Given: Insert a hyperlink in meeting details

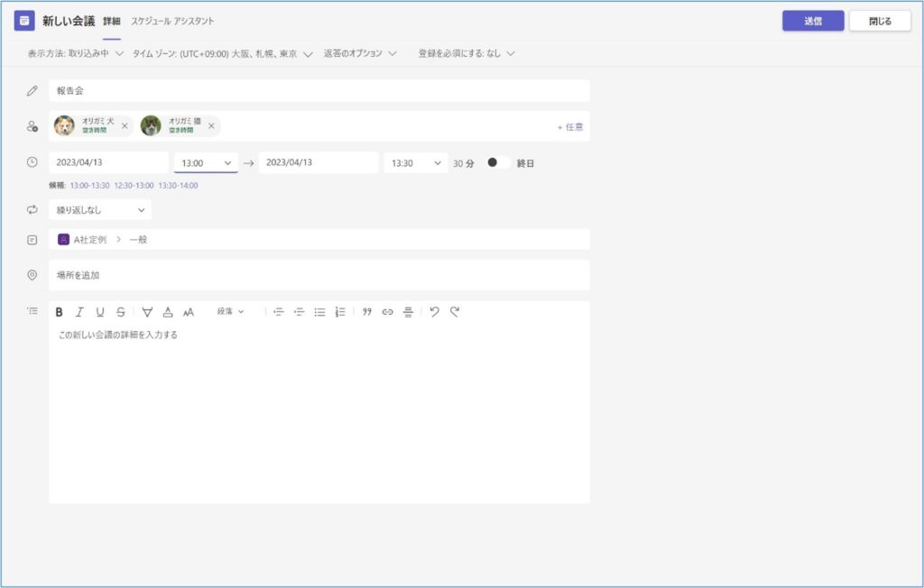Looking at the screenshot, I should click(388, 312).
